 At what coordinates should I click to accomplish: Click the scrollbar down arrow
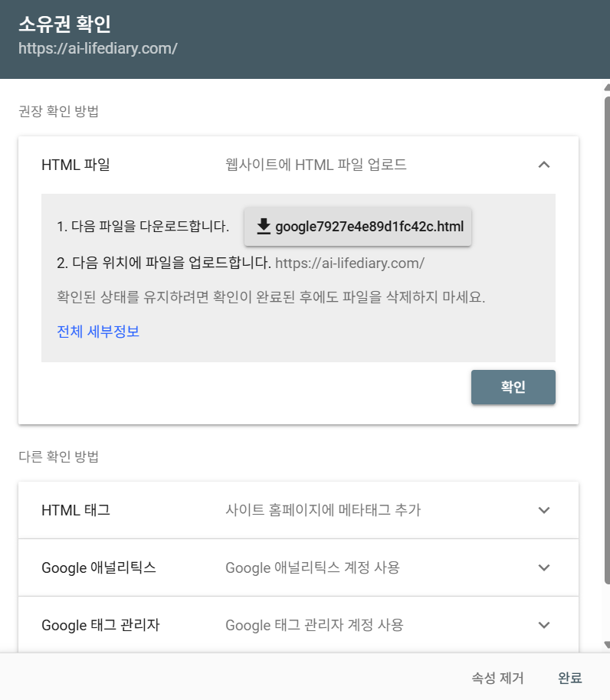click(x=607, y=644)
